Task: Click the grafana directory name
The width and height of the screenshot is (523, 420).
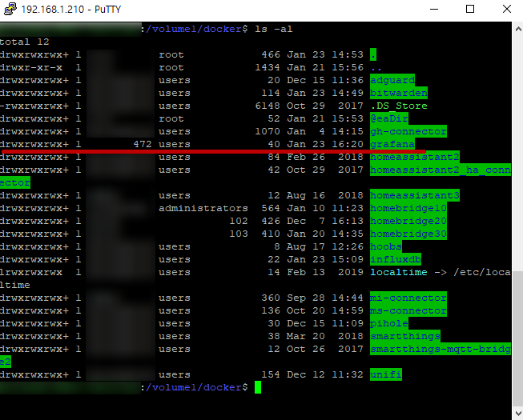Action: (x=392, y=144)
